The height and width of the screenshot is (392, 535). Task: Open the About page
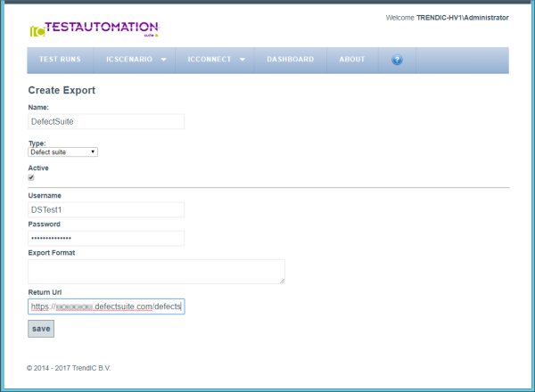click(x=351, y=60)
